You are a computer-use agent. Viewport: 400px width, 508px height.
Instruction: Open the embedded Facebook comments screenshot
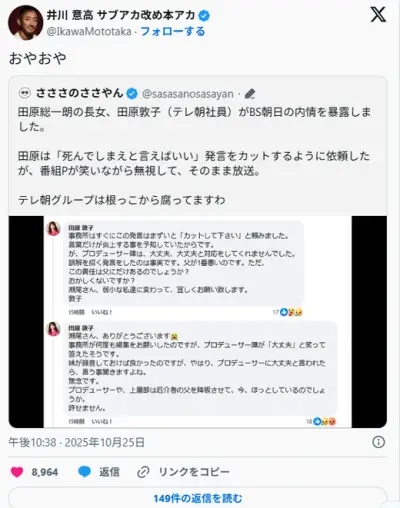(x=198, y=322)
